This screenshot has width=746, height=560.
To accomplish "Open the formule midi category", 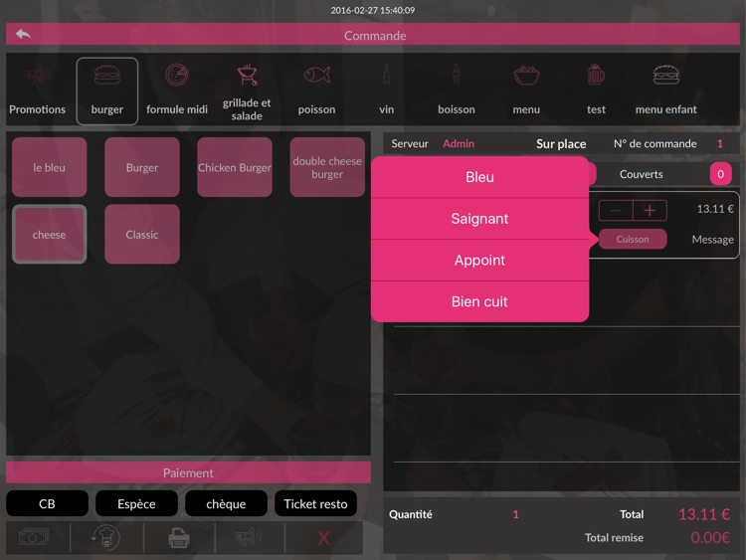I will tap(177, 91).
